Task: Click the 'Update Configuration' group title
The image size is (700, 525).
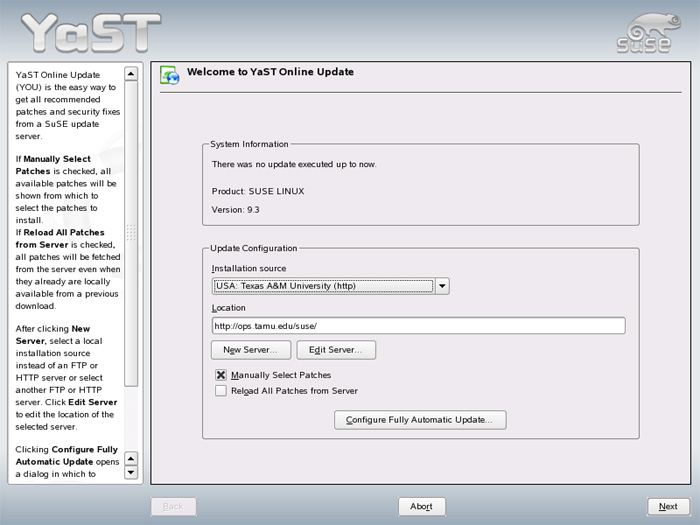Action: point(254,248)
